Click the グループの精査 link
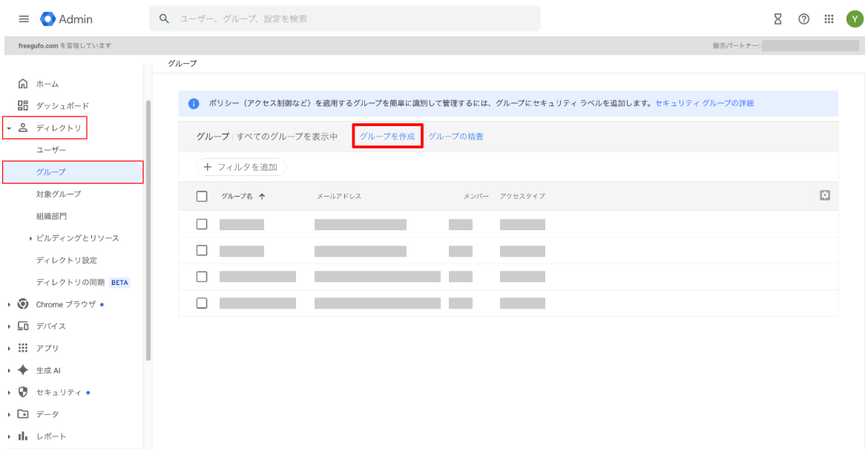Screen dimensions: 868x449 (x=456, y=137)
